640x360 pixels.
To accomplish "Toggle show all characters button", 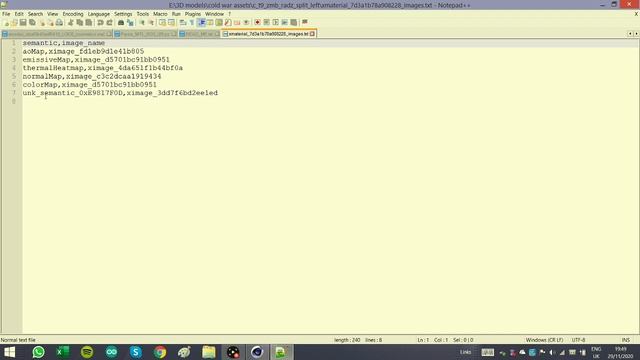I will click(192, 22).
